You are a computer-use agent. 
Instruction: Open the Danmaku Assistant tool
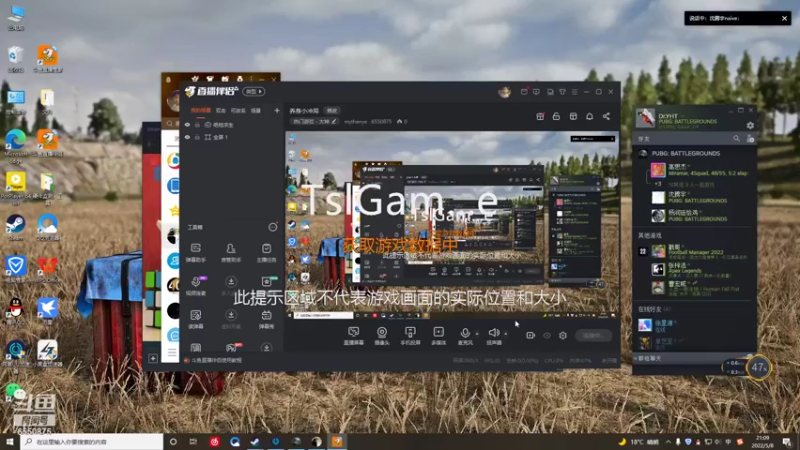(196, 253)
